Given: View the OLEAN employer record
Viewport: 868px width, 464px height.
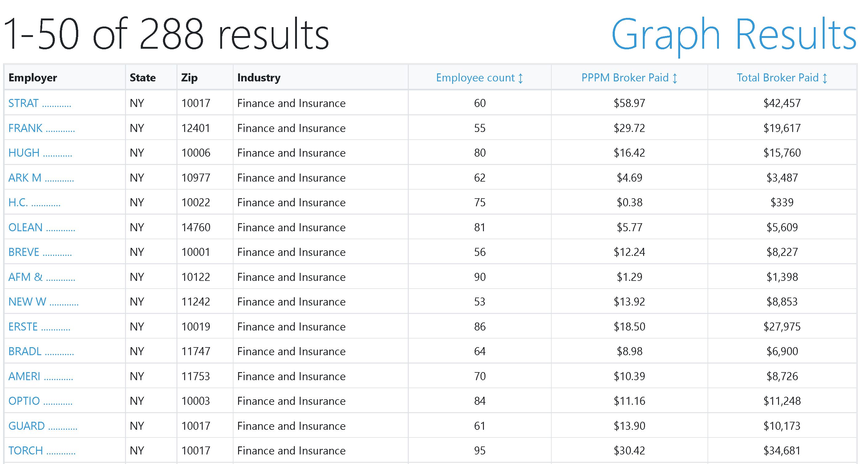Looking at the screenshot, I should 42,227.
